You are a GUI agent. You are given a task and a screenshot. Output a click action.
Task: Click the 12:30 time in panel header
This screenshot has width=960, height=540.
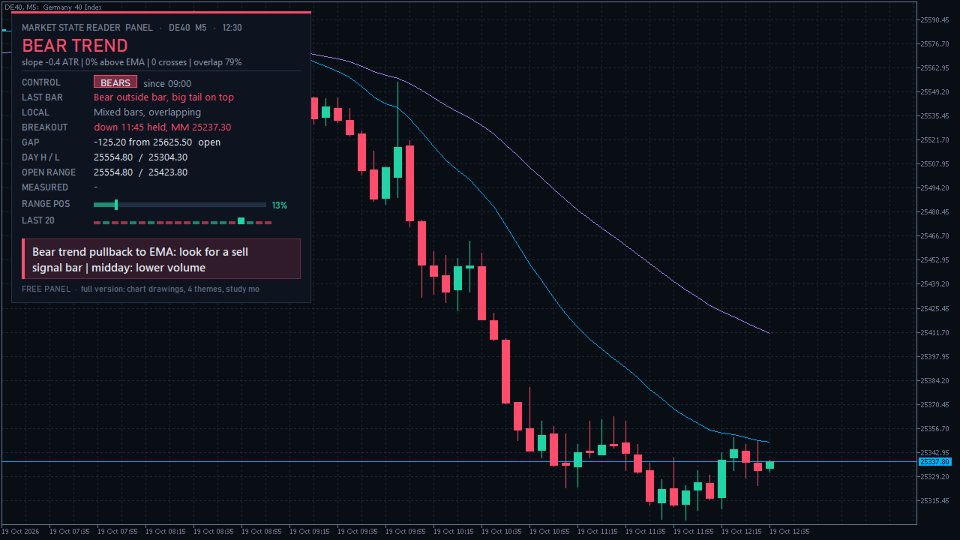232,28
